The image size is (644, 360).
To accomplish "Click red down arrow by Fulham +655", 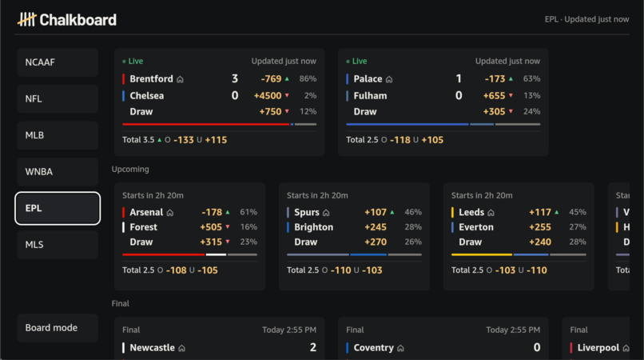I will (511, 95).
